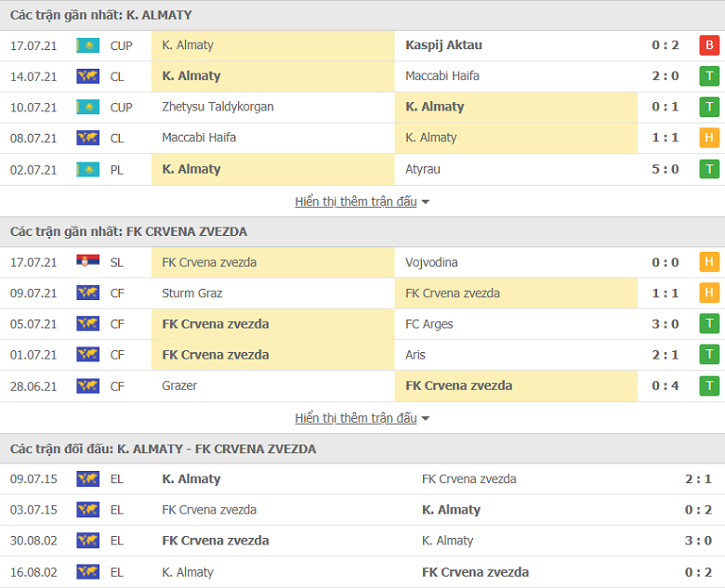Click Kazakhstan flag in 17.07.21 Kaspij Aktau row
The width and height of the screenshot is (725, 588).
click(x=88, y=46)
